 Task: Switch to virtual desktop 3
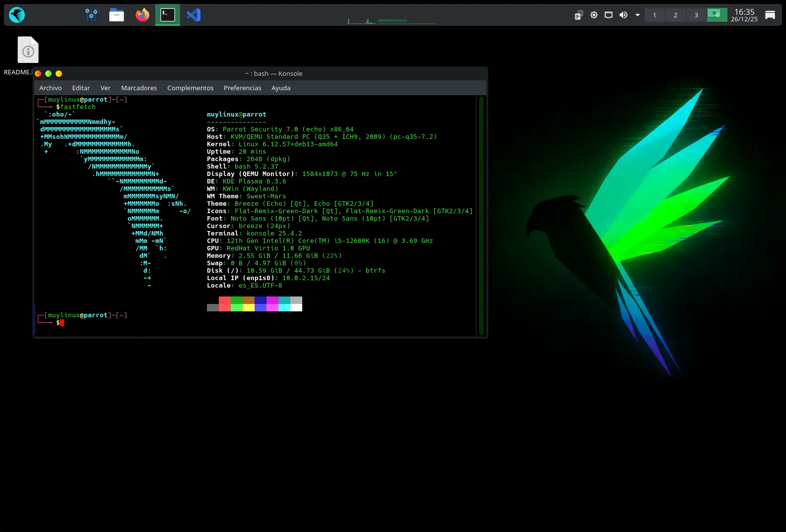[696, 15]
